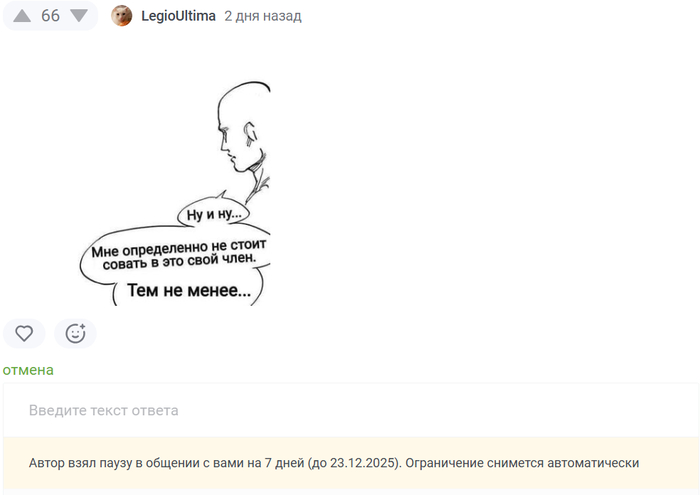The height and width of the screenshot is (495, 700).
Task: Open the attached comic image
Action: pos(175,193)
